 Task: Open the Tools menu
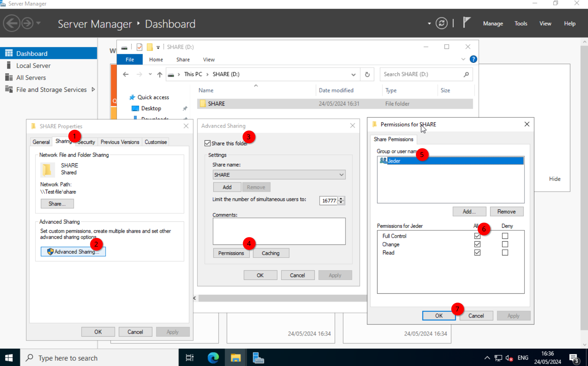click(x=521, y=23)
